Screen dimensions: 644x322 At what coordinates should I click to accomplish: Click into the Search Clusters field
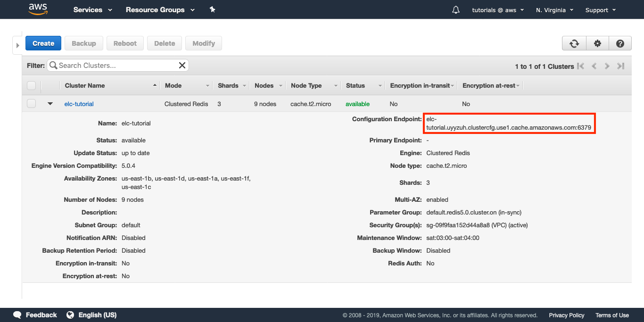[x=116, y=66]
